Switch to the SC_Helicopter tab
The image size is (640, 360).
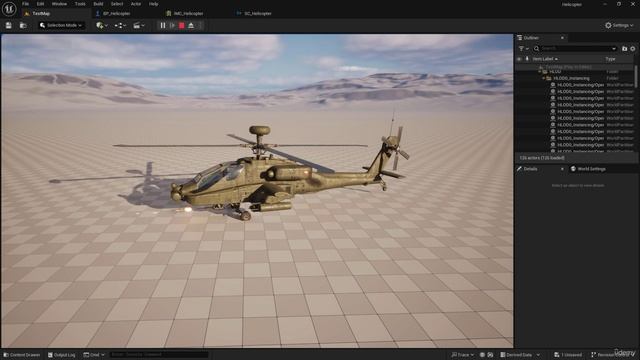[258, 13]
